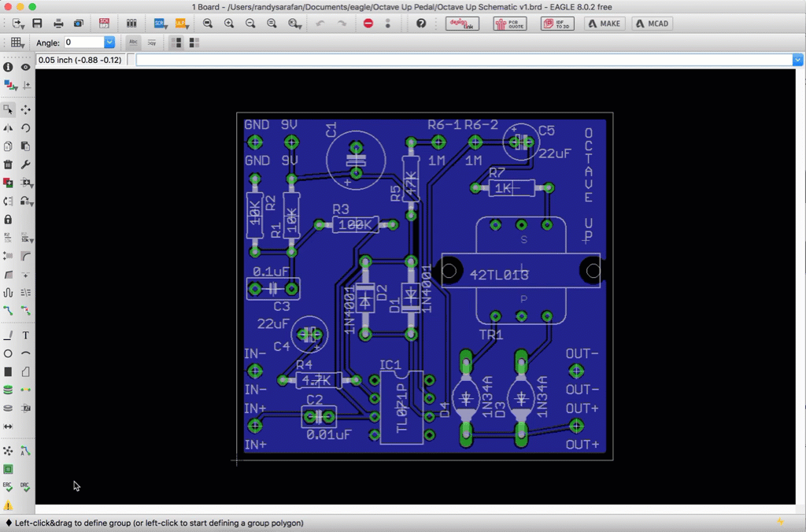Screen dimensions: 806x532
Task: Select the Mirror tool
Action: (8, 128)
